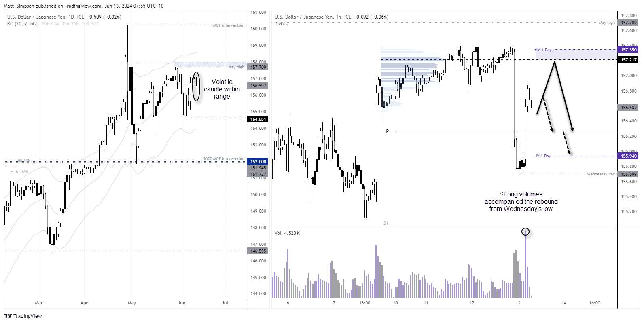This screenshot has height=323, width=644.
Task: Click the 157.709 May high label on the daily chart
Action: 257,67
